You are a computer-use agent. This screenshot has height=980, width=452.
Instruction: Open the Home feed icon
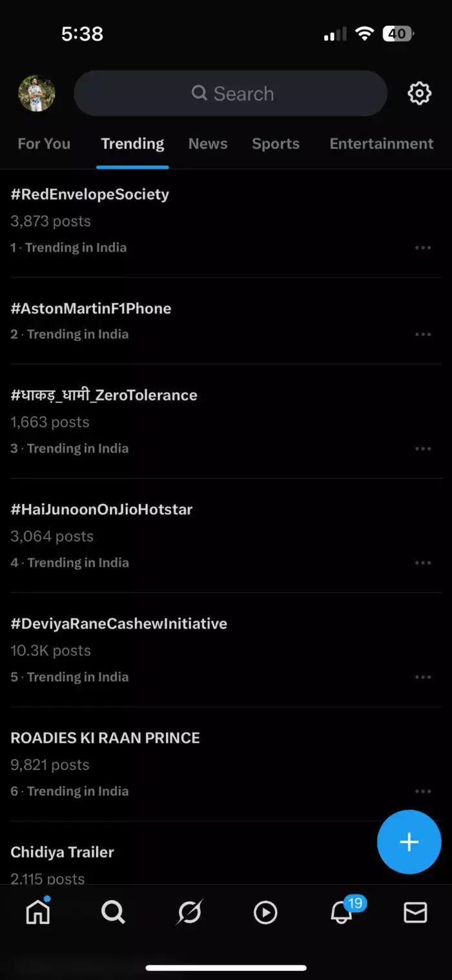[37, 912]
